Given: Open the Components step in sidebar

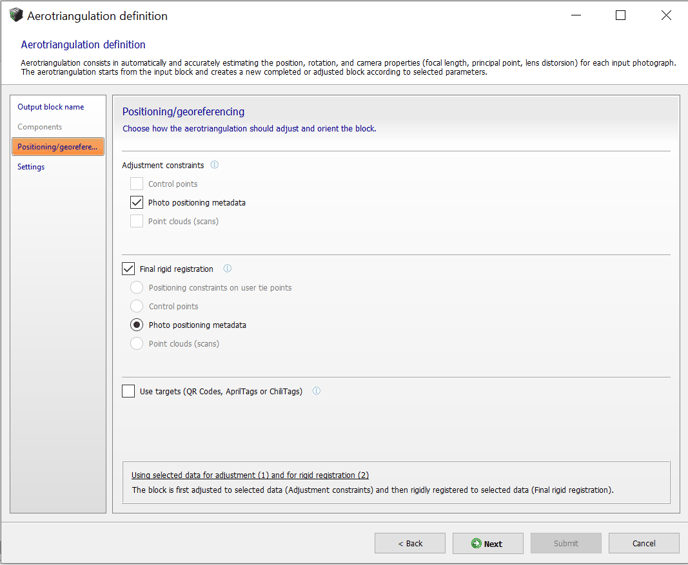Looking at the screenshot, I should click(x=39, y=127).
